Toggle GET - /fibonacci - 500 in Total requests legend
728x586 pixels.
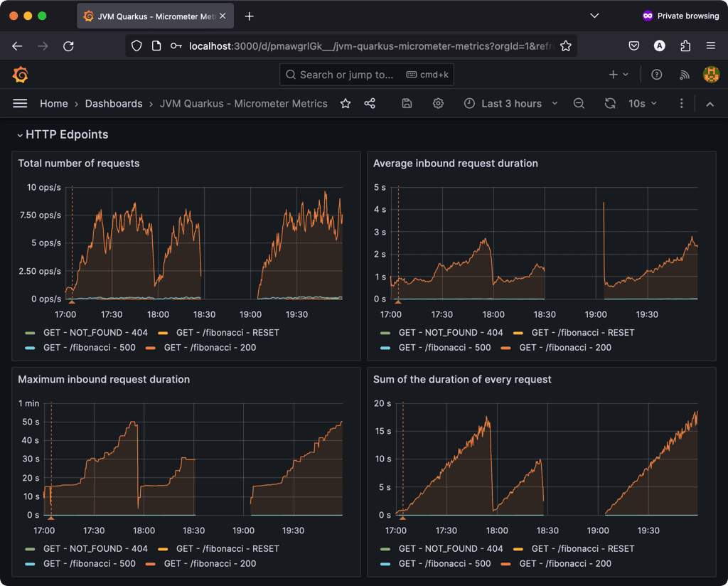pos(89,347)
